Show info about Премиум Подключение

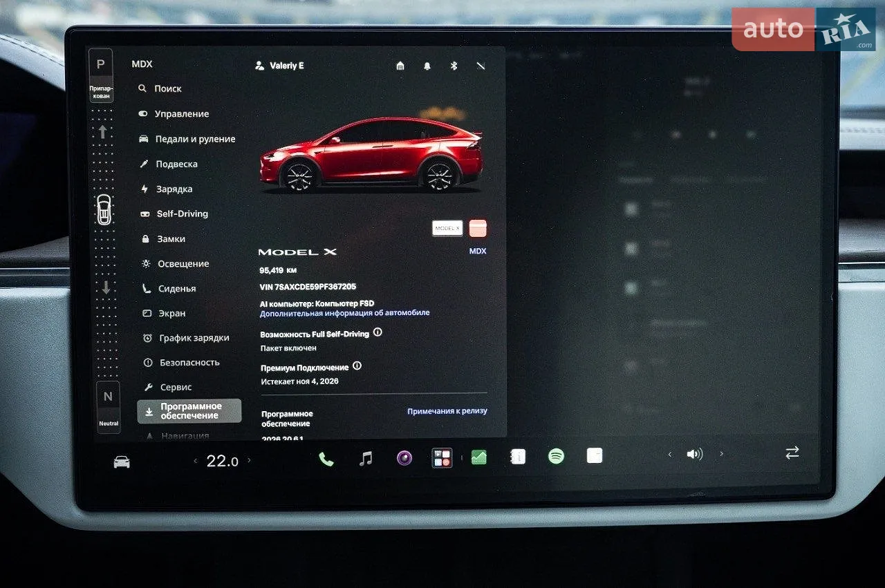357,366
